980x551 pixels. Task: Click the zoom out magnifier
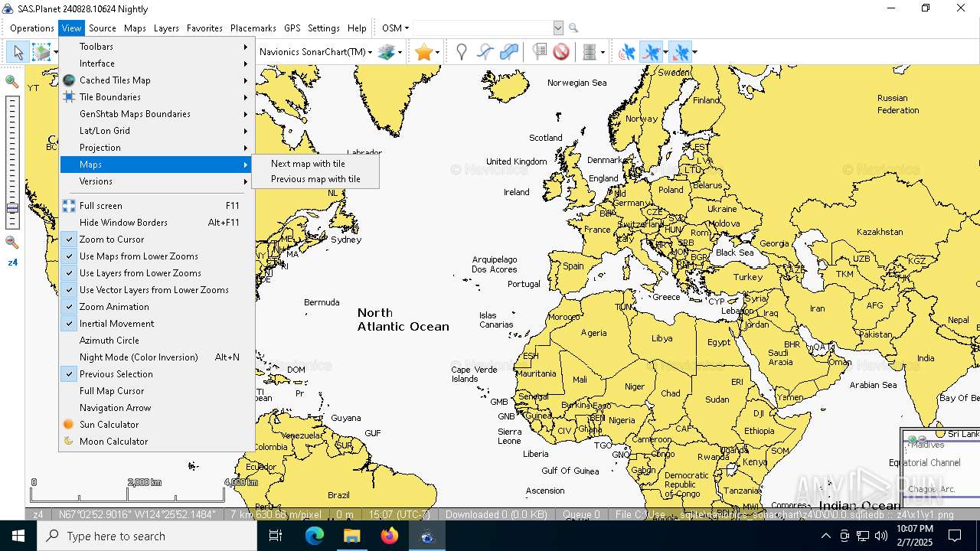point(11,243)
